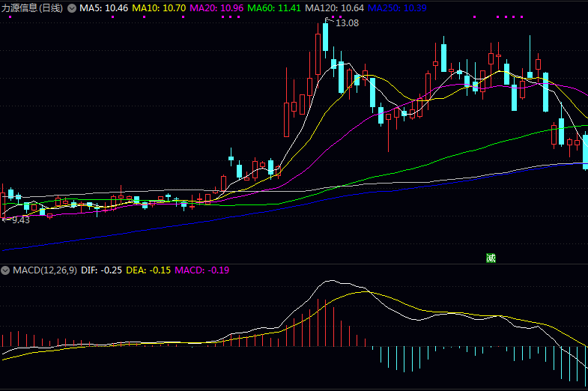Select the cyan candlestick at the 13.08 peak
This screenshot has width=588, height=391.
click(x=326, y=37)
